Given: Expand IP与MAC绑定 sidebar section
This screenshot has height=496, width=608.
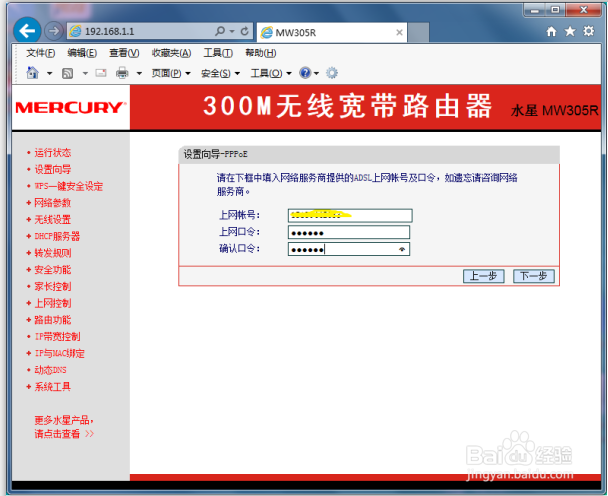Looking at the screenshot, I should [59, 353].
